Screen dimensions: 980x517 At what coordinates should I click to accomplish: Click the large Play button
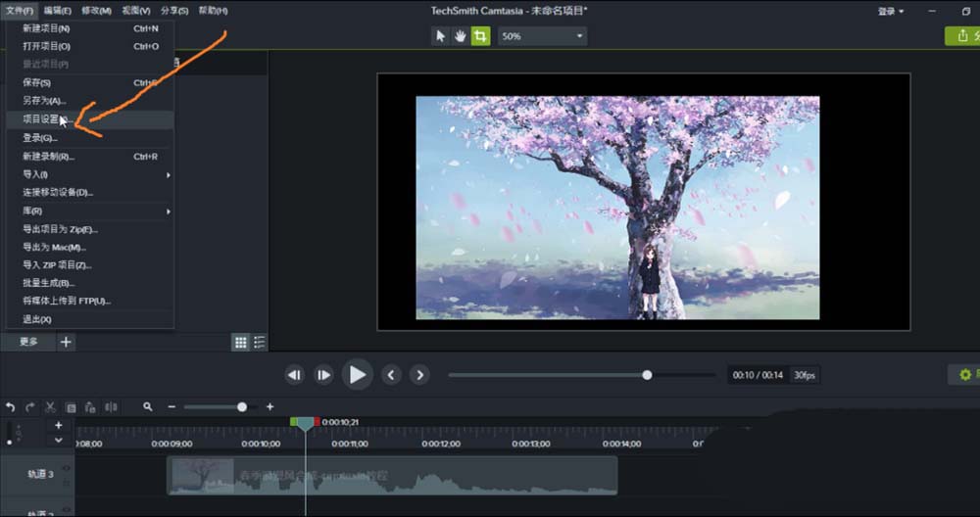[x=358, y=375]
